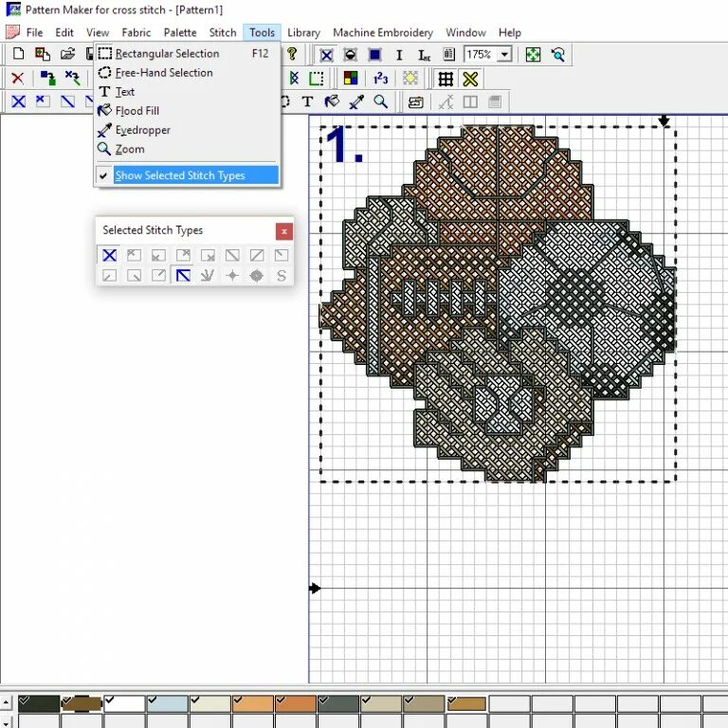Open the Palette menu
Viewport: 728px width, 728px height.
(180, 32)
